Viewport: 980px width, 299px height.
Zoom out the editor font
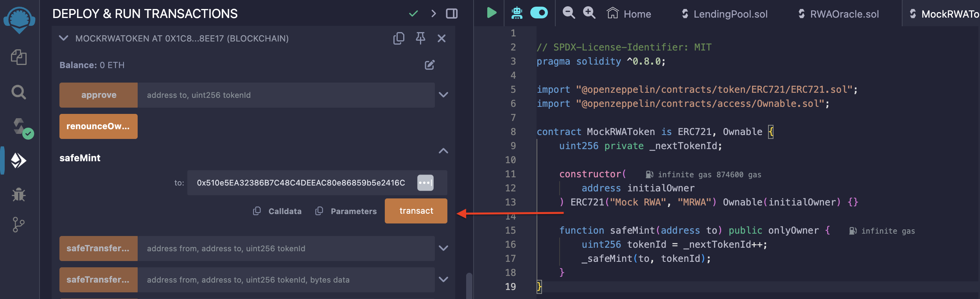pyautogui.click(x=569, y=13)
